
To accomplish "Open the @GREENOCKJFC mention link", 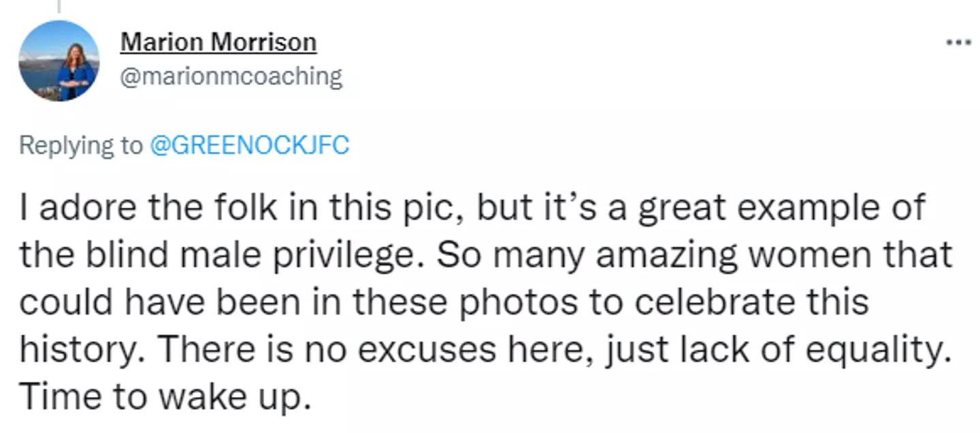I will click(x=248, y=146).
